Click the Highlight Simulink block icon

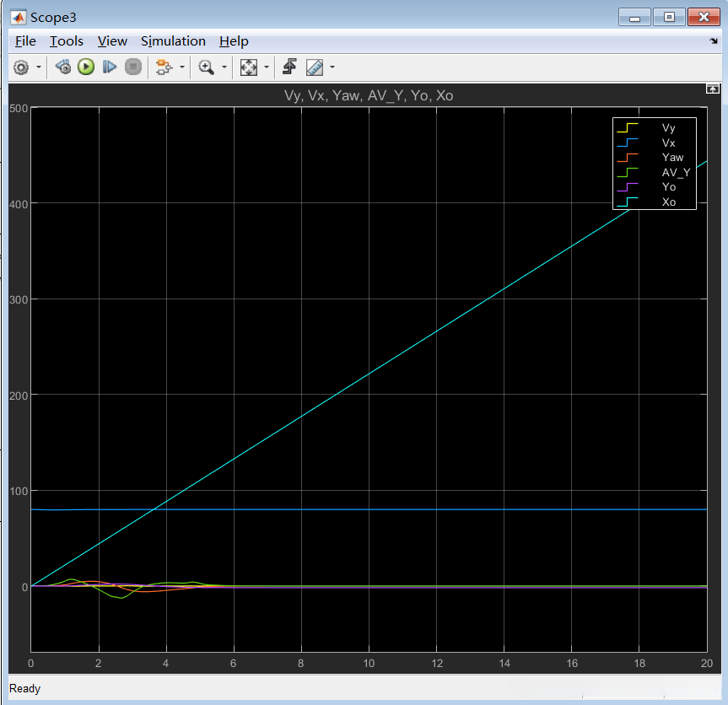pyautogui.click(x=164, y=67)
